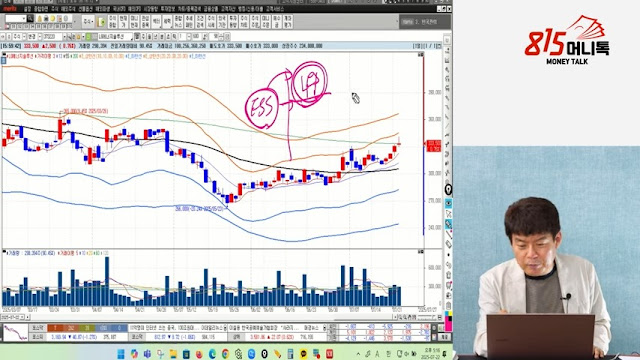Screen dimensions: 640x360
Task: Click the mini index chart thumbnail
Action: [15, 333]
